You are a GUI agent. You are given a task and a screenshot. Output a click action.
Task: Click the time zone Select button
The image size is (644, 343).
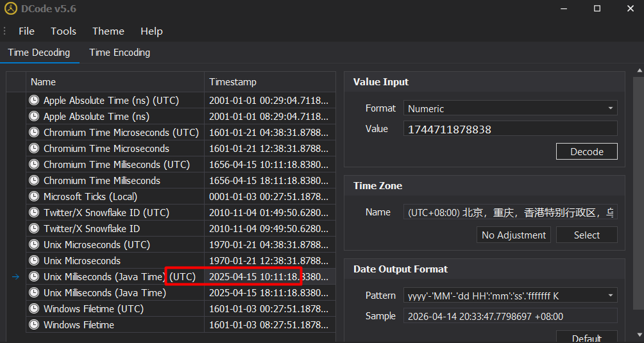pyautogui.click(x=586, y=235)
